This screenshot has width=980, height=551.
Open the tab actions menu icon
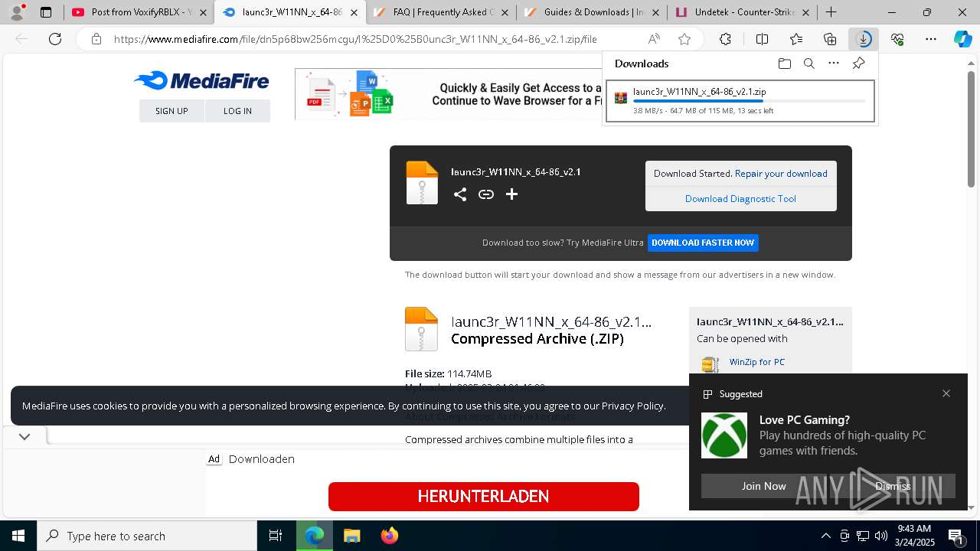(46, 12)
